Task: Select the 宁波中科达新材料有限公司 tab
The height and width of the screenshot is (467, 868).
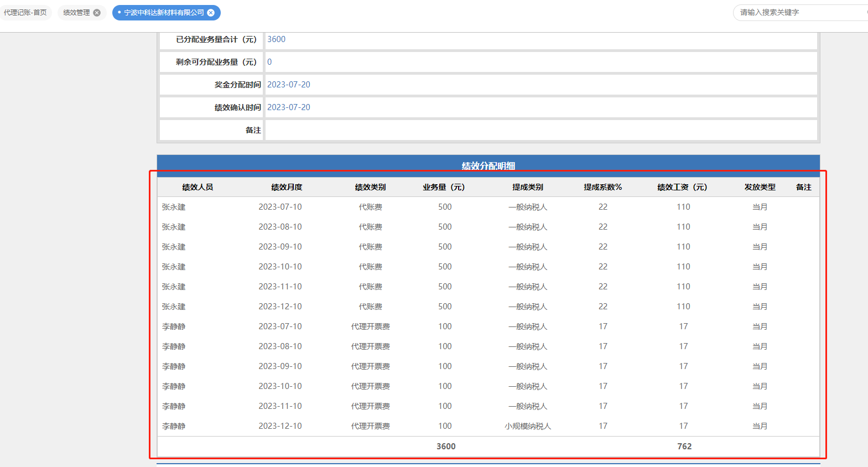Action: point(164,13)
